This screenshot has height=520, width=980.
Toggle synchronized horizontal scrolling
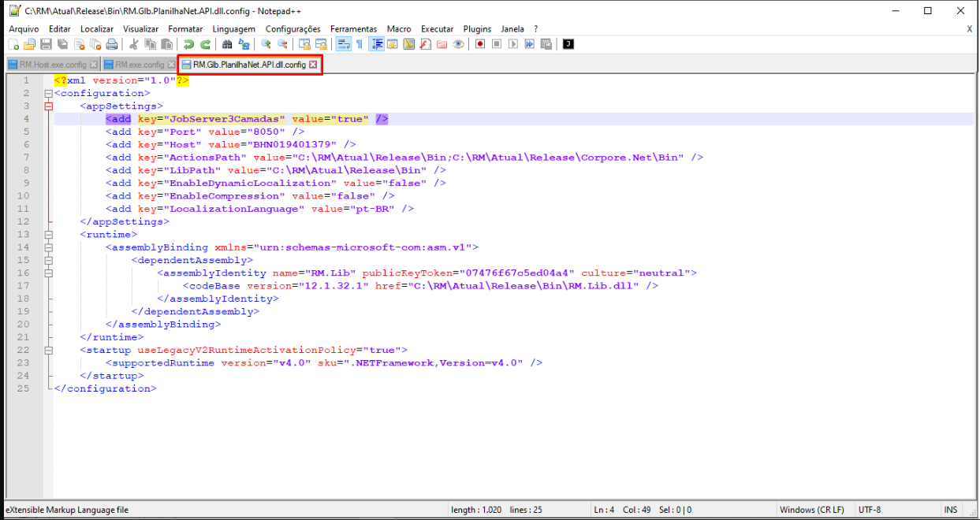tap(321, 44)
